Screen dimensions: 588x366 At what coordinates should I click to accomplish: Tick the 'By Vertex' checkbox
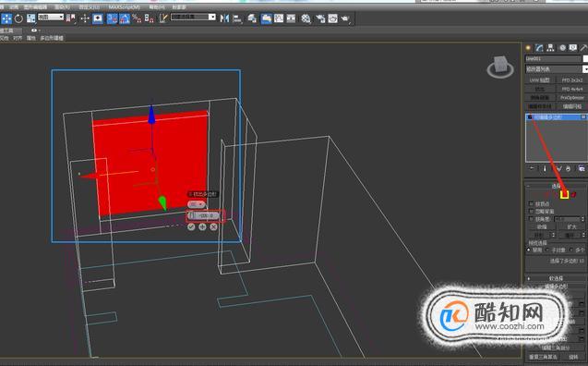[x=531, y=204]
